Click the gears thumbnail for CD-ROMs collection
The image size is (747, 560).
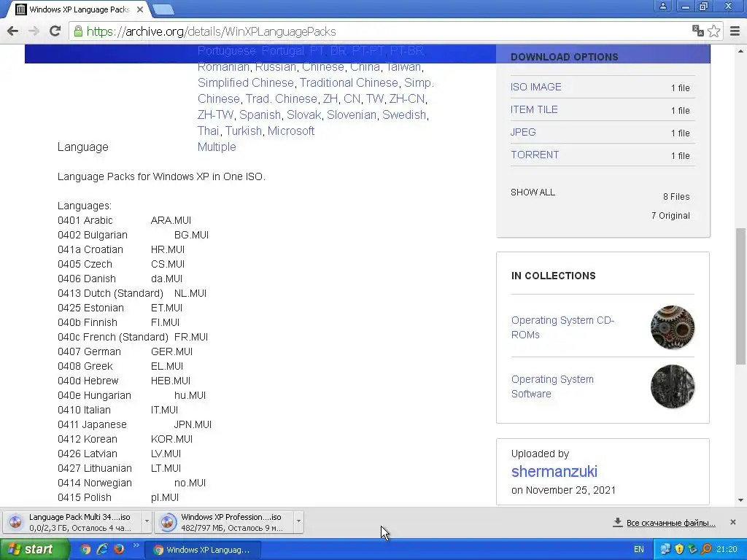[672, 327]
